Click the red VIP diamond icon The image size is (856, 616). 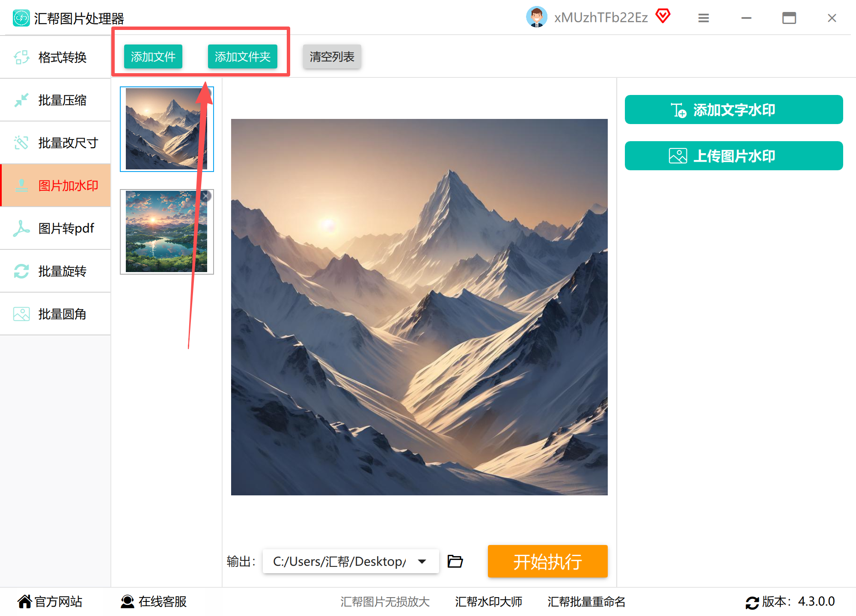[663, 16]
